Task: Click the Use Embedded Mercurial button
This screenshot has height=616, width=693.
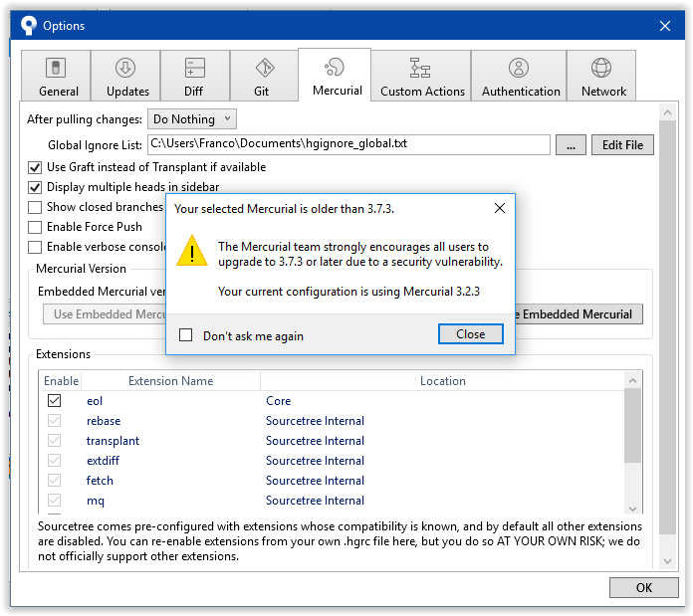Action: click(105, 313)
